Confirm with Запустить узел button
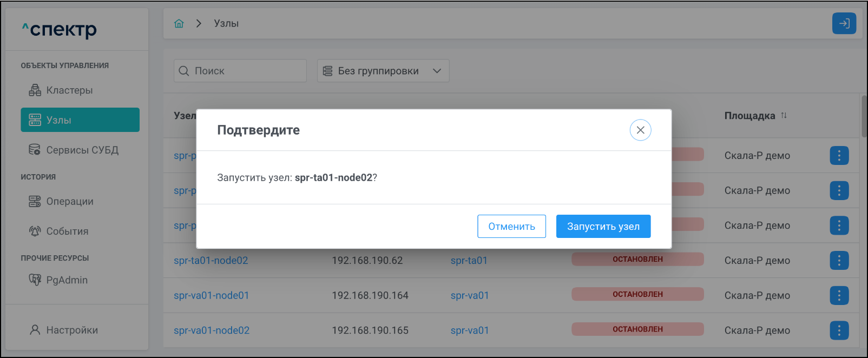This screenshot has width=868, height=358. tap(603, 226)
